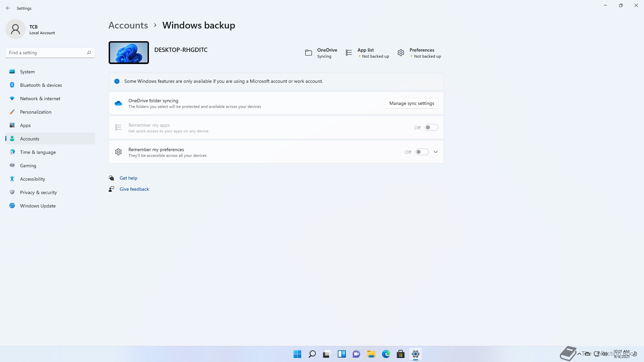This screenshot has height=362, width=644.
Task: Open Gaming settings in the sidebar
Action: pos(50,166)
